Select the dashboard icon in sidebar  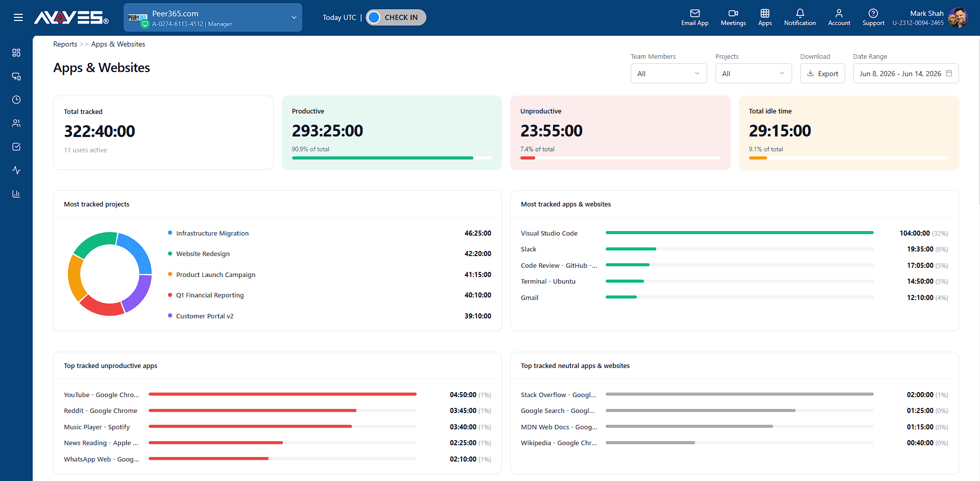[x=16, y=53]
